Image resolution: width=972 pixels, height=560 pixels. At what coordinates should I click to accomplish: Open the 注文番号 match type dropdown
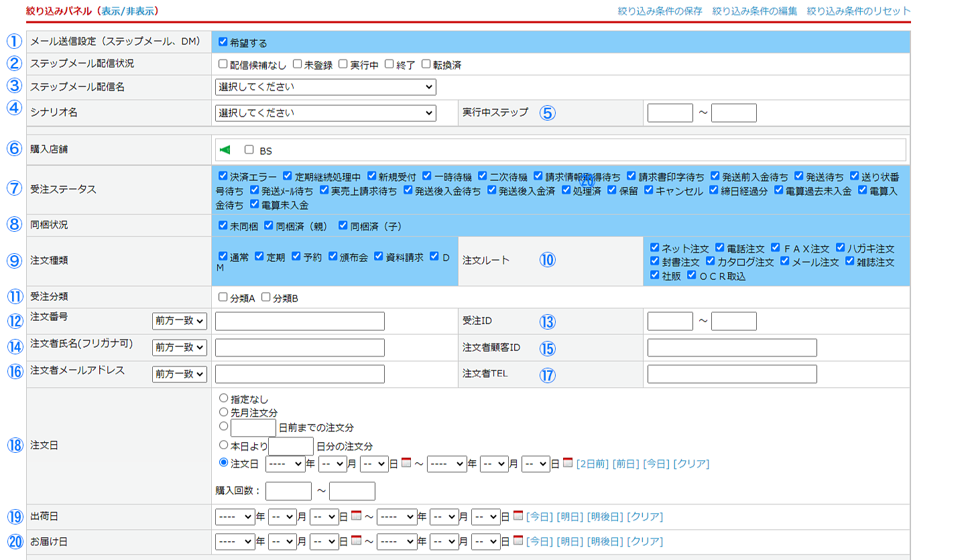coord(180,322)
